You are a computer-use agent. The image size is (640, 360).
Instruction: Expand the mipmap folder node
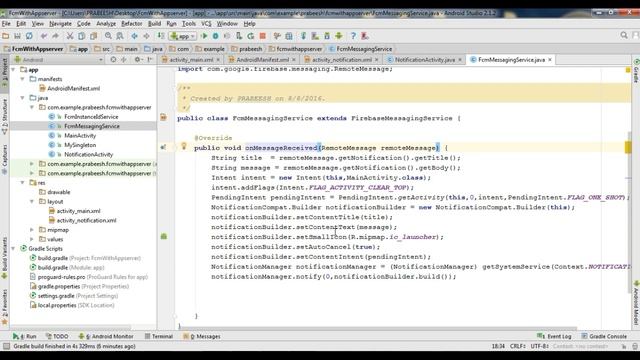[32, 230]
